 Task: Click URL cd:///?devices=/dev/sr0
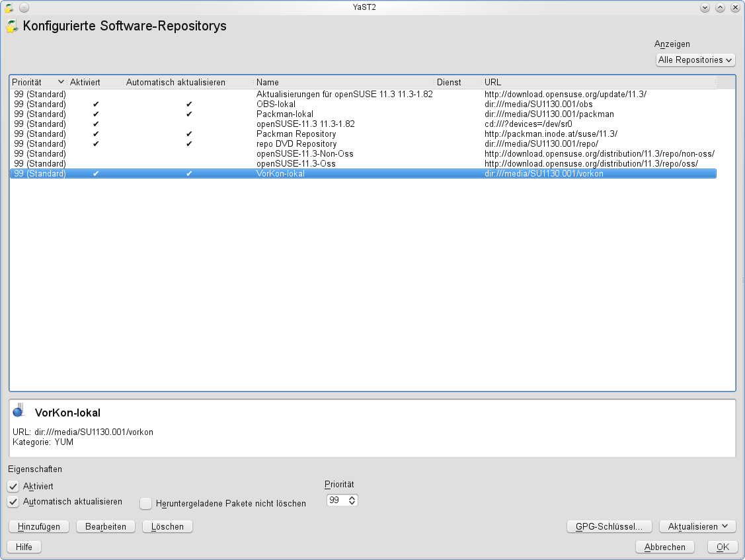click(528, 124)
